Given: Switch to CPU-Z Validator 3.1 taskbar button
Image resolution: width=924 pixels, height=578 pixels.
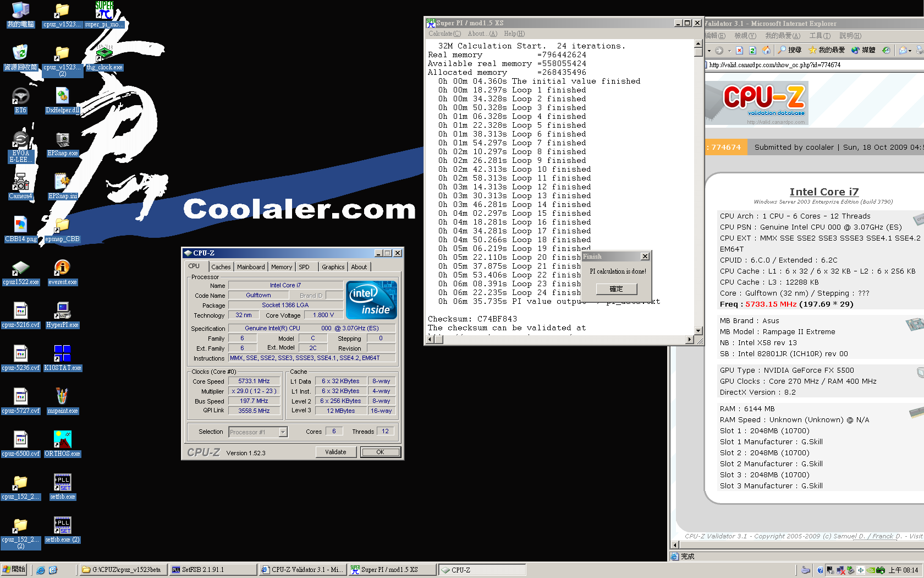Looking at the screenshot, I should tap(302, 570).
